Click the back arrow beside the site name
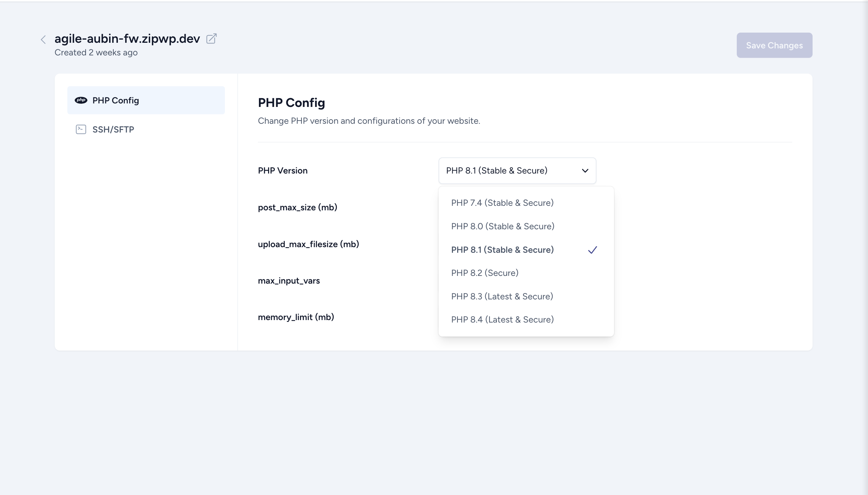The width and height of the screenshot is (868, 495). 43,40
